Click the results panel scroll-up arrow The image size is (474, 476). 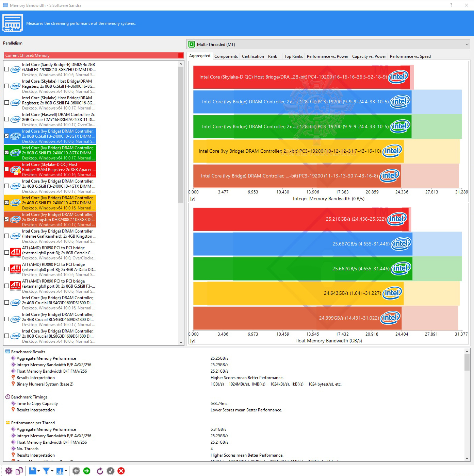click(467, 352)
